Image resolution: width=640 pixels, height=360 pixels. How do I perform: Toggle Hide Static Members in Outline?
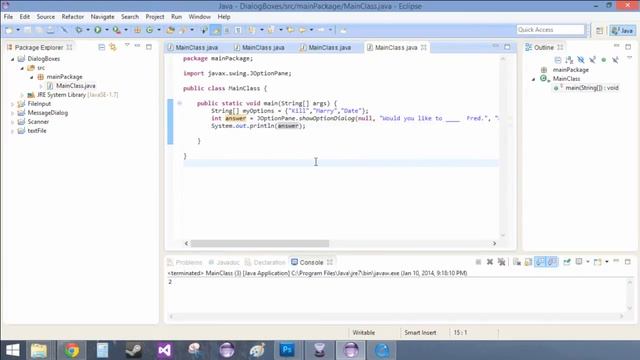tap(592, 60)
